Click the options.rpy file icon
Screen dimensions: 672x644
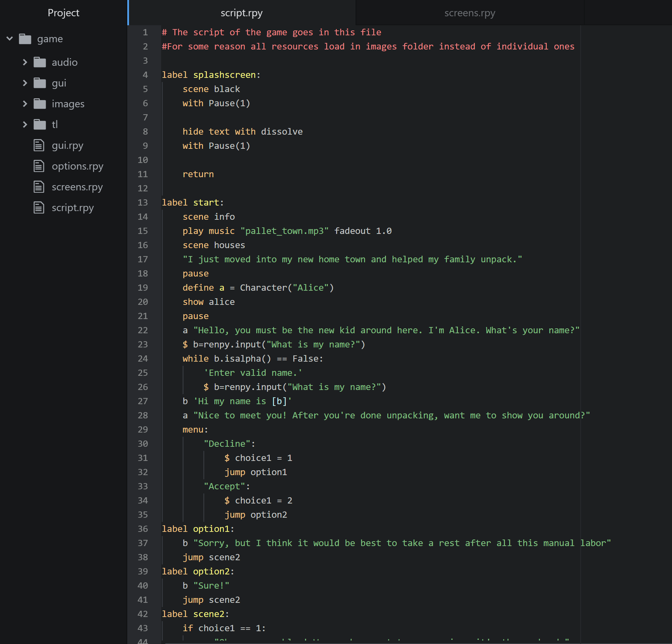[x=39, y=166]
